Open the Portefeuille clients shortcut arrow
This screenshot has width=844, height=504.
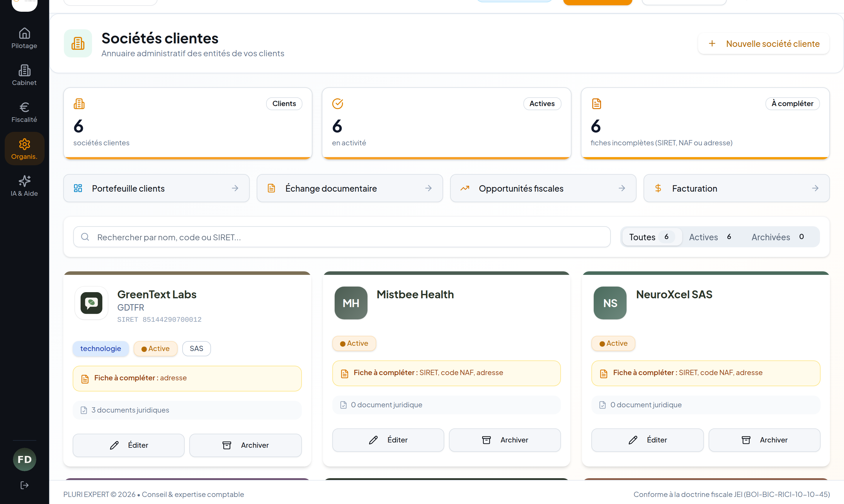[235, 188]
